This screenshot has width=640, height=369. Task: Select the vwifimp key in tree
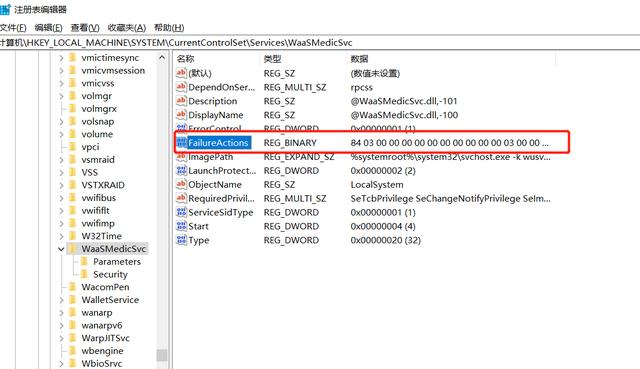pos(98,223)
